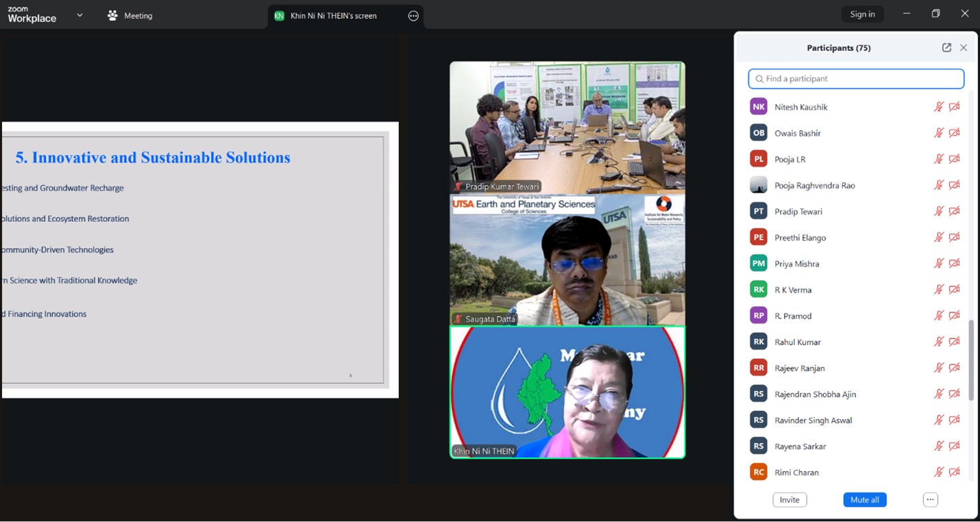Viewport: 980px width, 522px height.
Task: Click the search magnifier icon
Action: click(x=759, y=79)
